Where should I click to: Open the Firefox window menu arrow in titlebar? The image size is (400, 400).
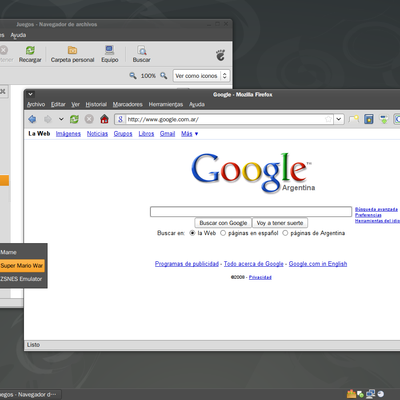(x=30, y=94)
